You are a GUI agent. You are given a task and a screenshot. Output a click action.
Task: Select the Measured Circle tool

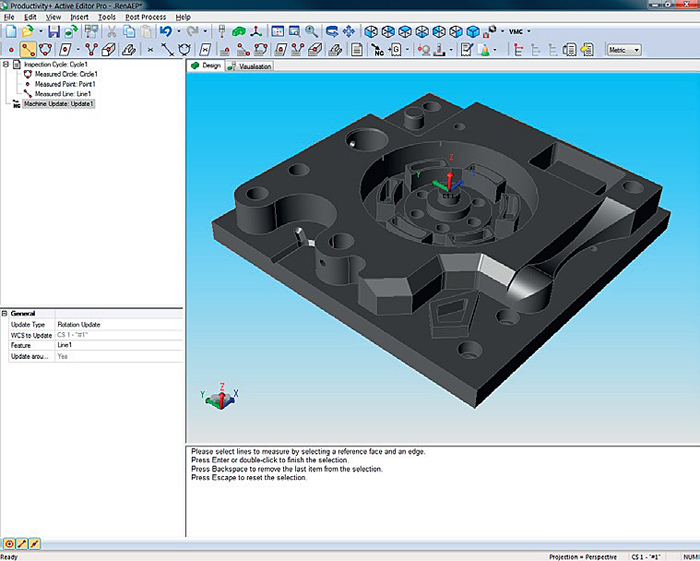45,49
